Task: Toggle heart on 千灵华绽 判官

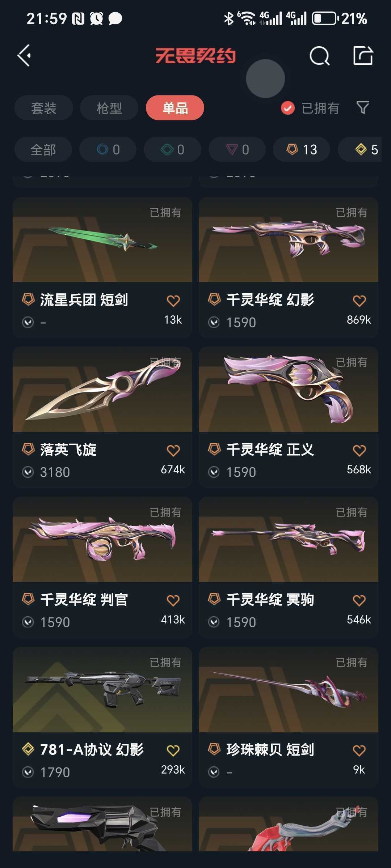Action: click(x=173, y=601)
